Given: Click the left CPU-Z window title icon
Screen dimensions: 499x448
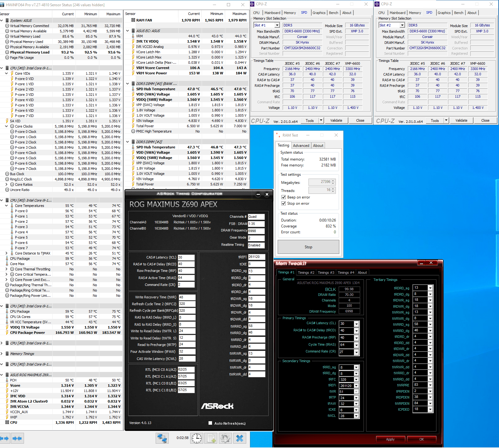Looking at the screenshot, I should [253, 4].
